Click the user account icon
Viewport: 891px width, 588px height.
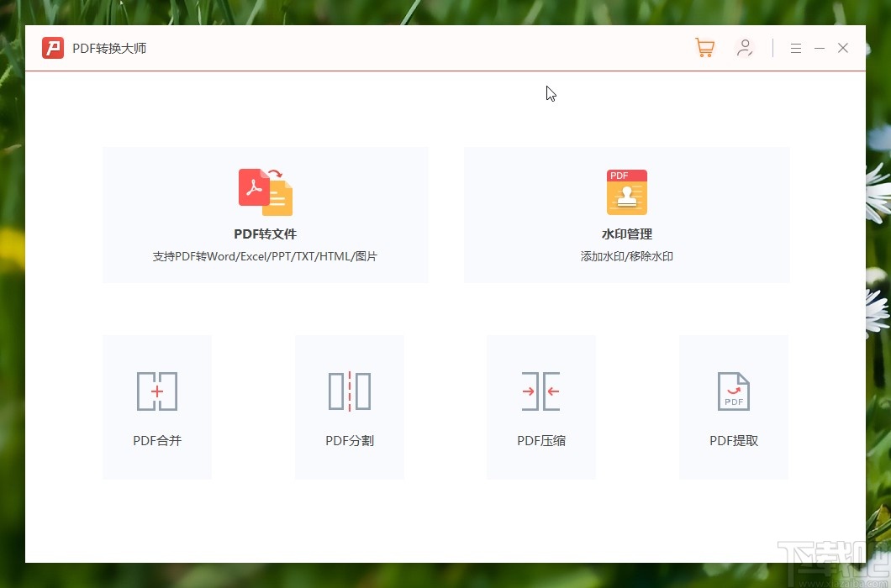(745, 48)
